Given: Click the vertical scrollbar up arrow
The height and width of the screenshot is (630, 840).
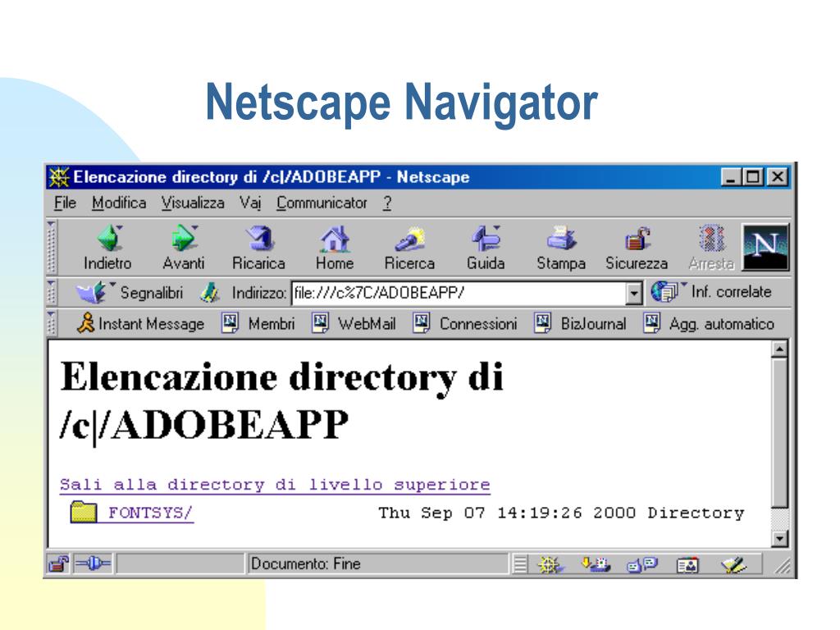Looking at the screenshot, I should point(779,349).
